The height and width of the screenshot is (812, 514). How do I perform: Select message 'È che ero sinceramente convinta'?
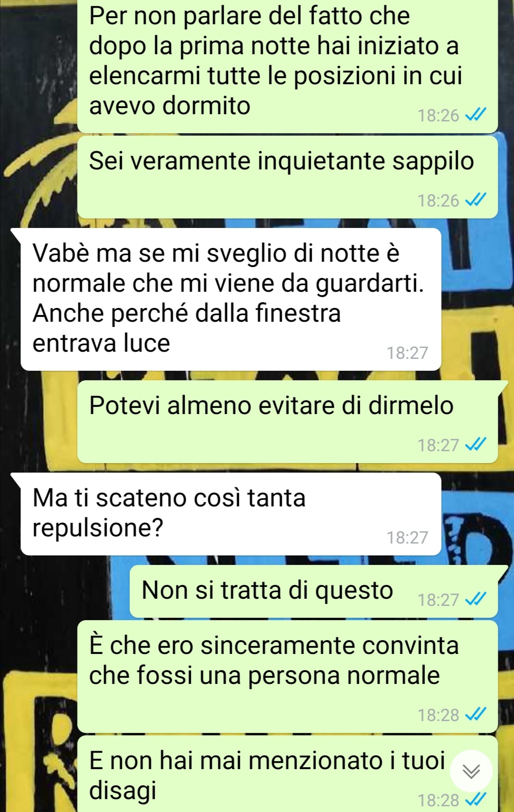pyautogui.click(x=287, y=676)
